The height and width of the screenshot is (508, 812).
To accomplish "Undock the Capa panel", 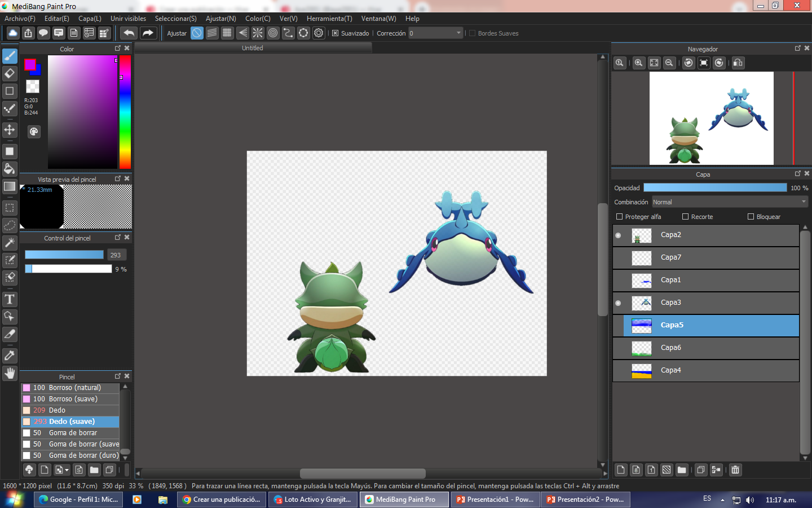I will click(x=798, y=174).
